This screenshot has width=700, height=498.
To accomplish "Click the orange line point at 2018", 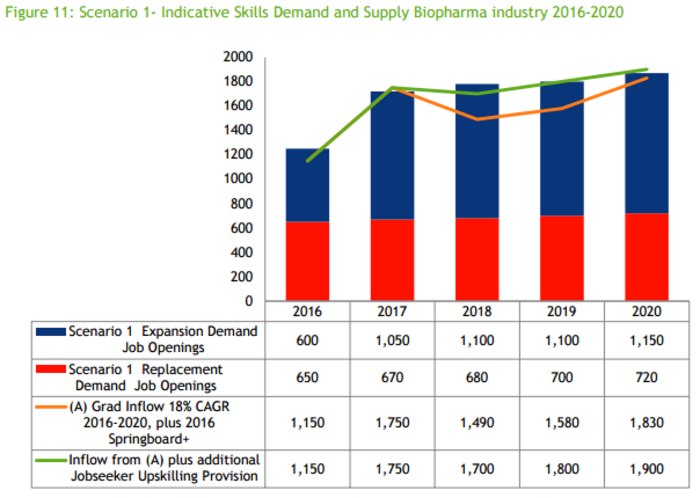I will pyautogui.click(x=477, y=119).
